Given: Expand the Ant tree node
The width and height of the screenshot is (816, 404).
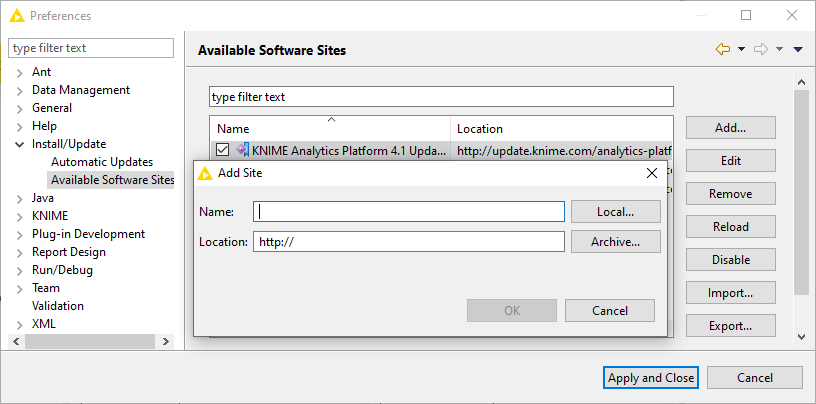Looking at the screenshot, I should click(x=19, y=73).
